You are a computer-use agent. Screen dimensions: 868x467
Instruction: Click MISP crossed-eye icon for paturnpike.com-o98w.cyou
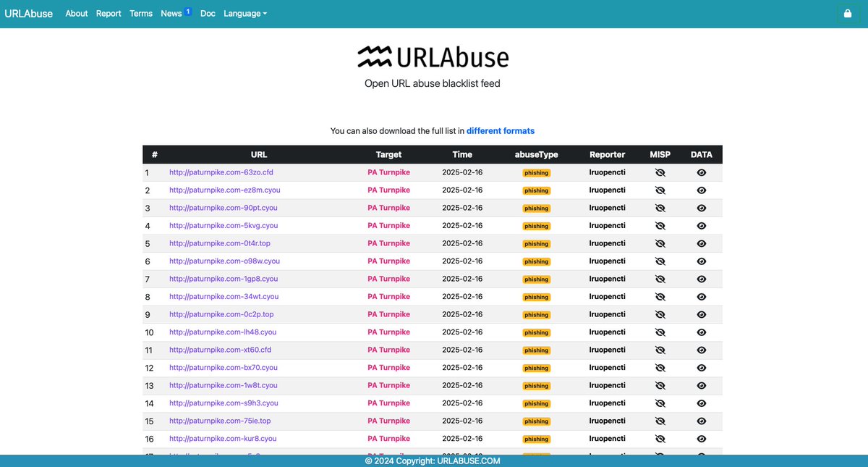coord(660,261)
